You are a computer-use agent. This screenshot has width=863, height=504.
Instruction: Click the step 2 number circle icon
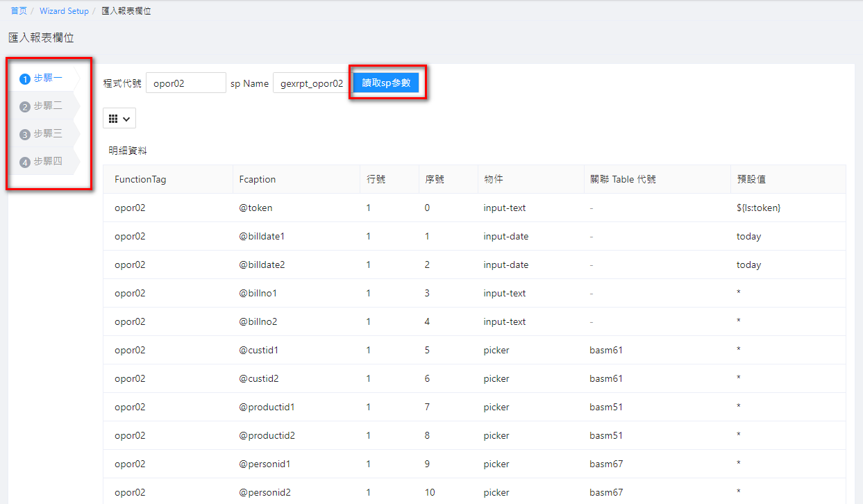click(25, 107)
